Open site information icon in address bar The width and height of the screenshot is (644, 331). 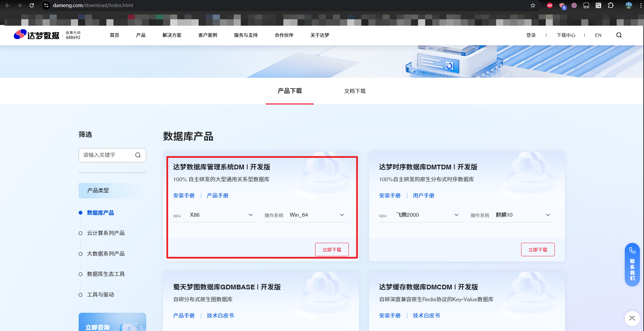pos(46,5)
